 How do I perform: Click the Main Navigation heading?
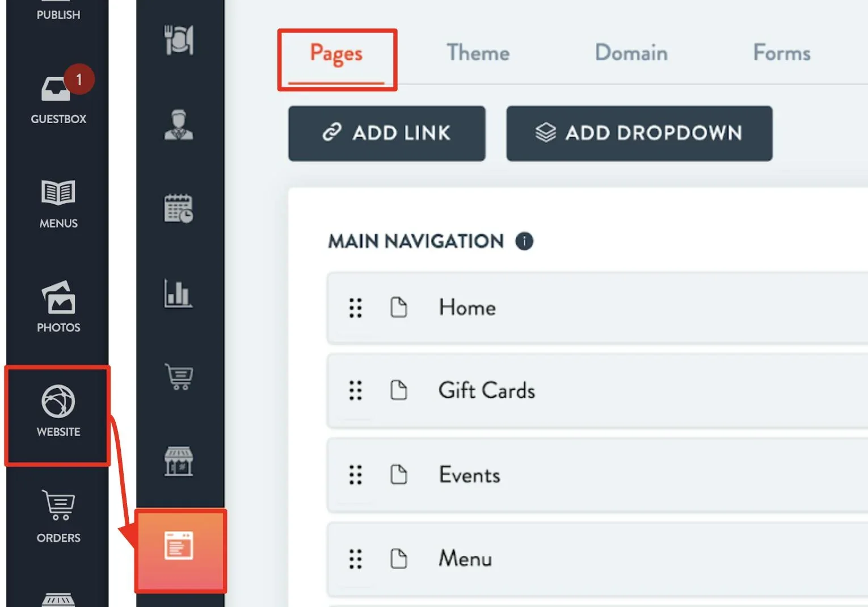(x=416, y=241)
